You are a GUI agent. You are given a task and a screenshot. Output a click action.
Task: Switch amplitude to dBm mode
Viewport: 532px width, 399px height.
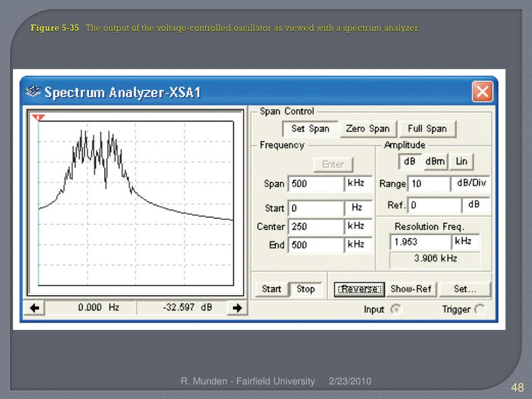[435, 162]
